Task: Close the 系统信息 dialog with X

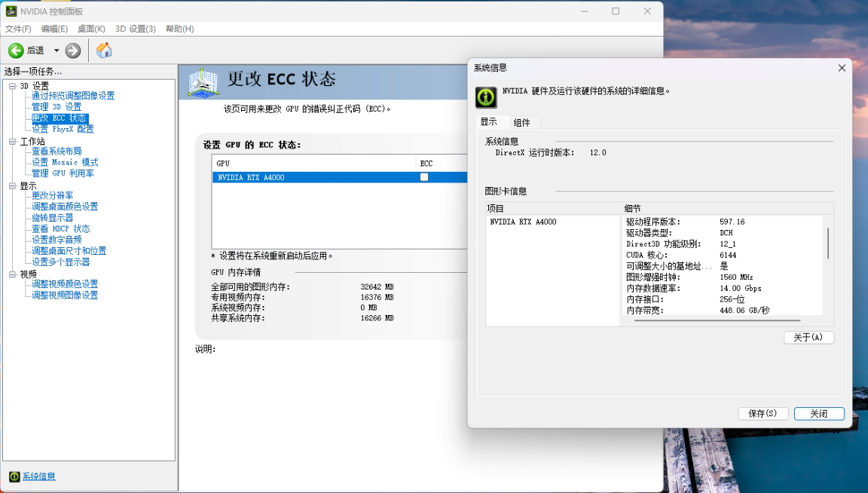Action: pos(842,68)
